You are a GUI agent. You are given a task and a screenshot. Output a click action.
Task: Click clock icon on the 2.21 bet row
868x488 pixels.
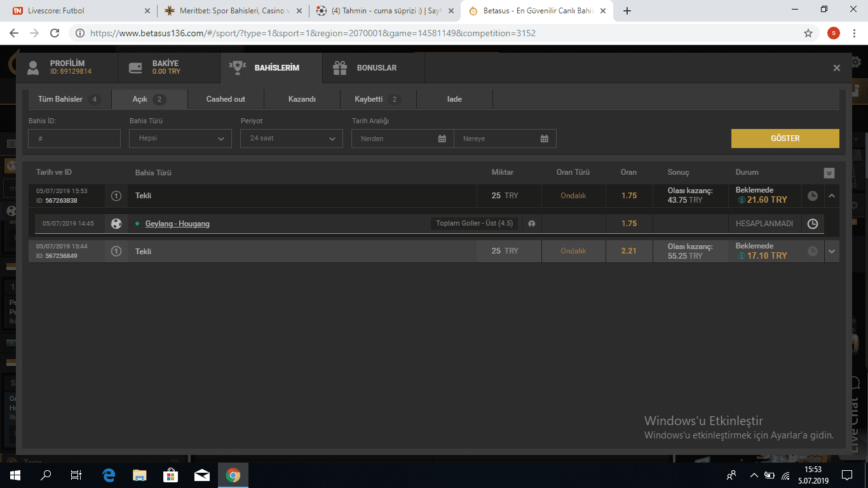click(813, 252)
